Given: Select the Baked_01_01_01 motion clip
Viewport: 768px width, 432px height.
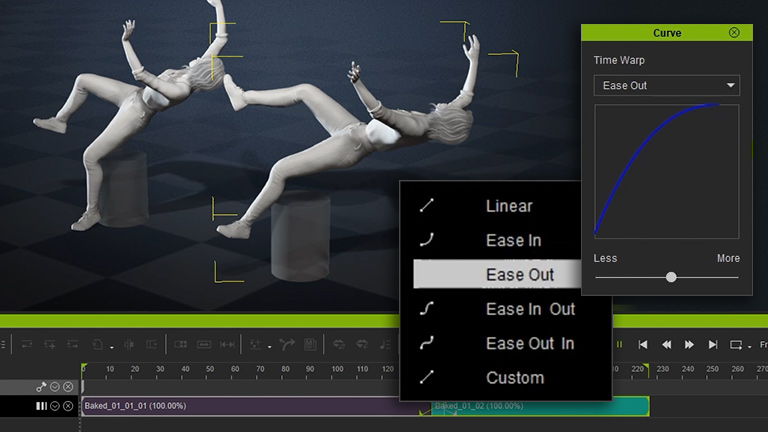Looking at the screenshot, I should pos(250,406).
